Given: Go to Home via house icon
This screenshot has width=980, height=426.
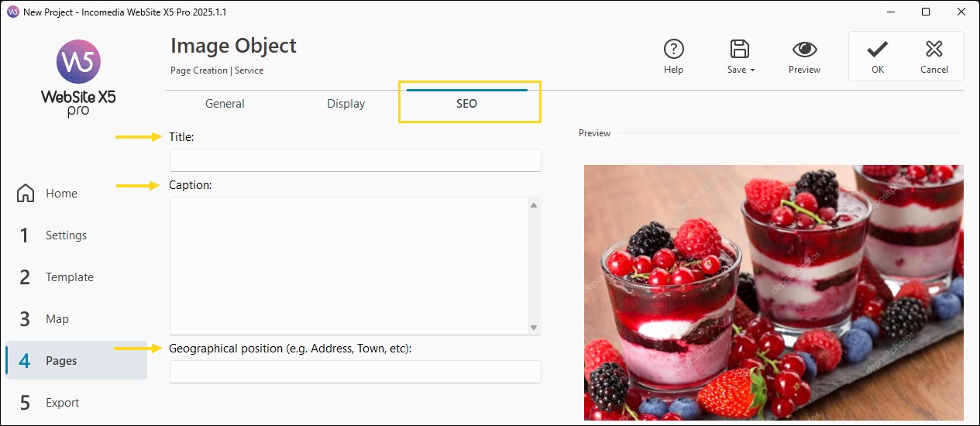Looking at the screenshot, I should pos(26,193).
